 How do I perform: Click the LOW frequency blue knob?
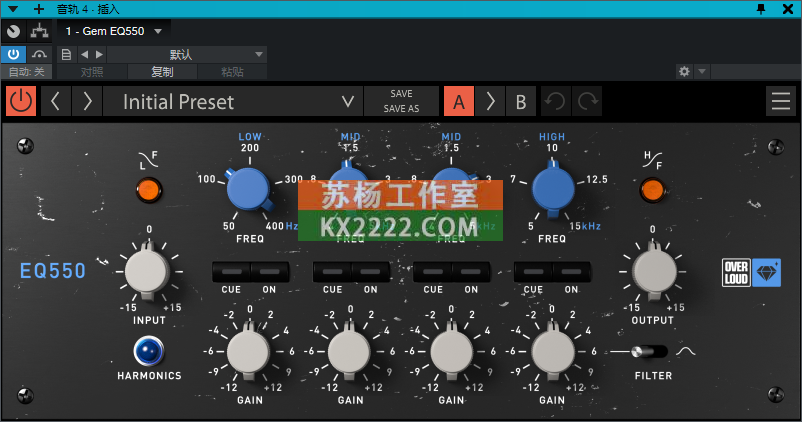tap(249, 189)
